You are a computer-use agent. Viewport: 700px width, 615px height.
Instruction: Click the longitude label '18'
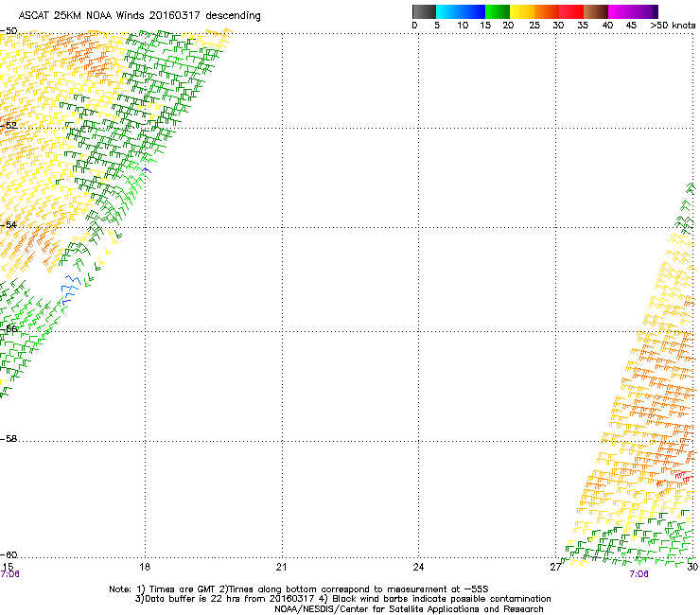pos(145,567)
